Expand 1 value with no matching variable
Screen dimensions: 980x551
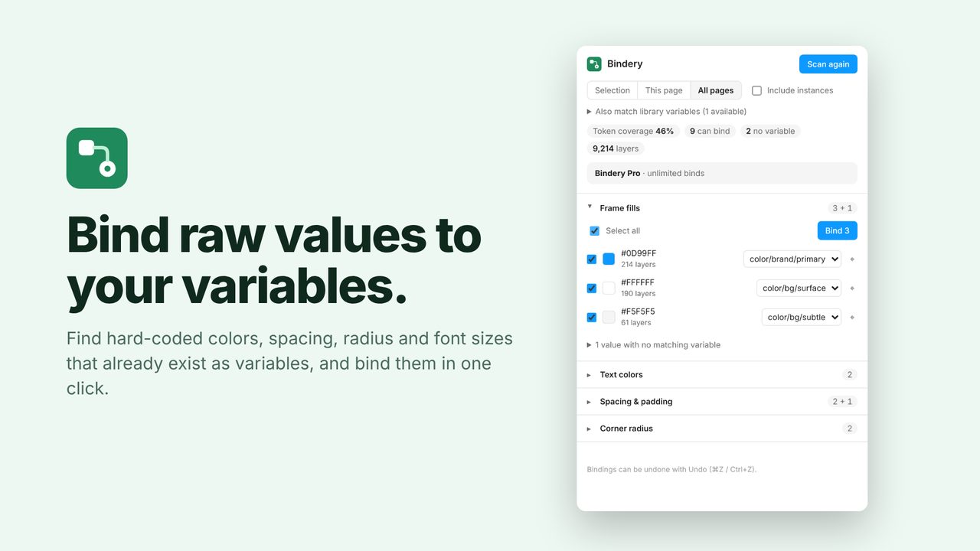[x=654, y=345]
